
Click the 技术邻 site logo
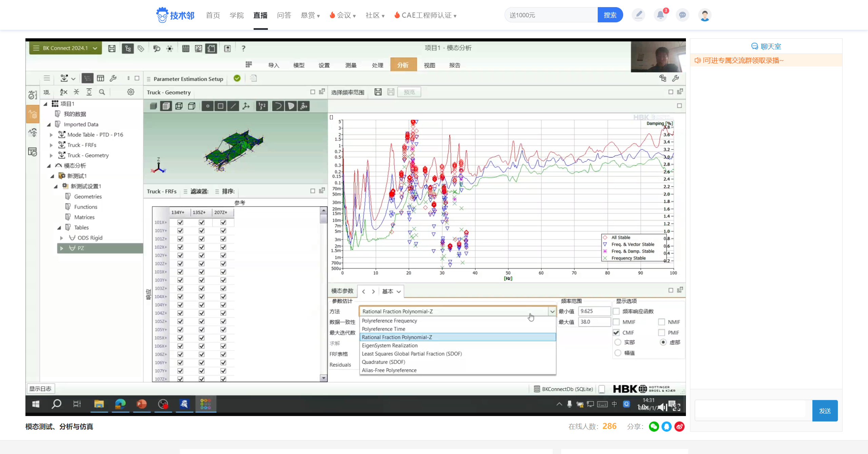pos(175,15)
